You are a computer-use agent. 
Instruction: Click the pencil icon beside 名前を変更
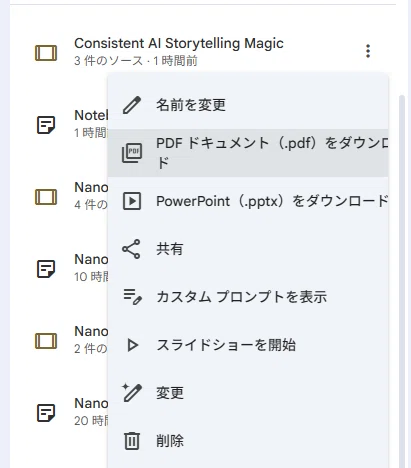132,105
